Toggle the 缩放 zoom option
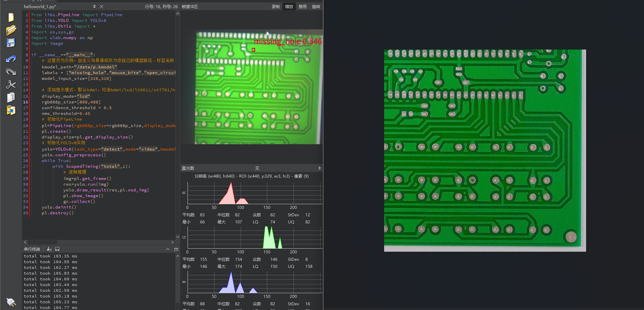644x310 pixels. point(289,6)
